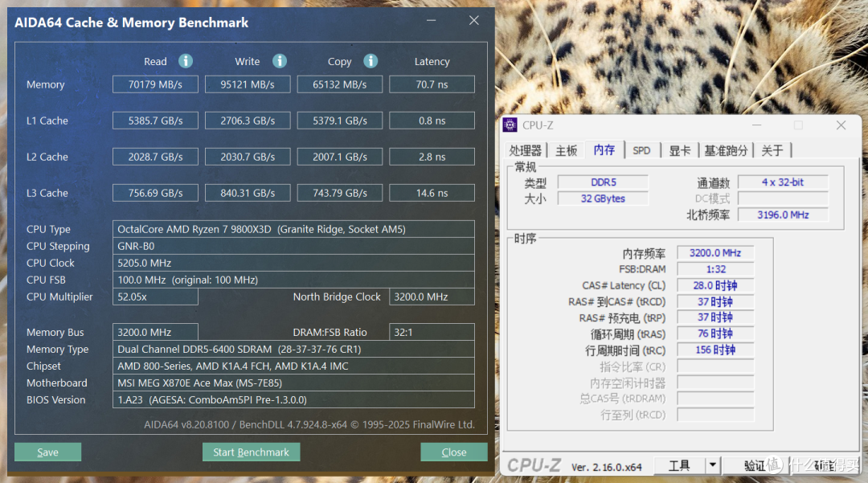Click the Chipset field AMD 800-Series
Image resolution: width=868 pixels, height=483 pixels.
[293, 366]
